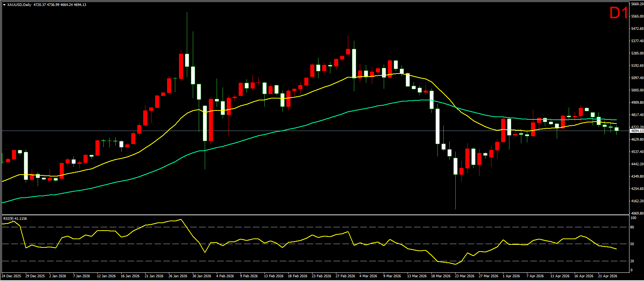This screenshot has height=281, width=644.
Task: Select the 5005.00 price scale label
Action: coord(637,90)
